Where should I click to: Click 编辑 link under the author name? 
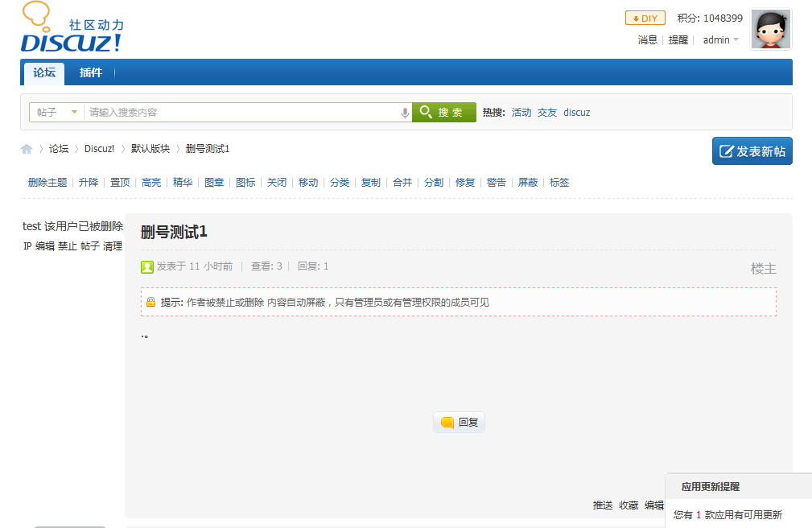coord(45,246)
